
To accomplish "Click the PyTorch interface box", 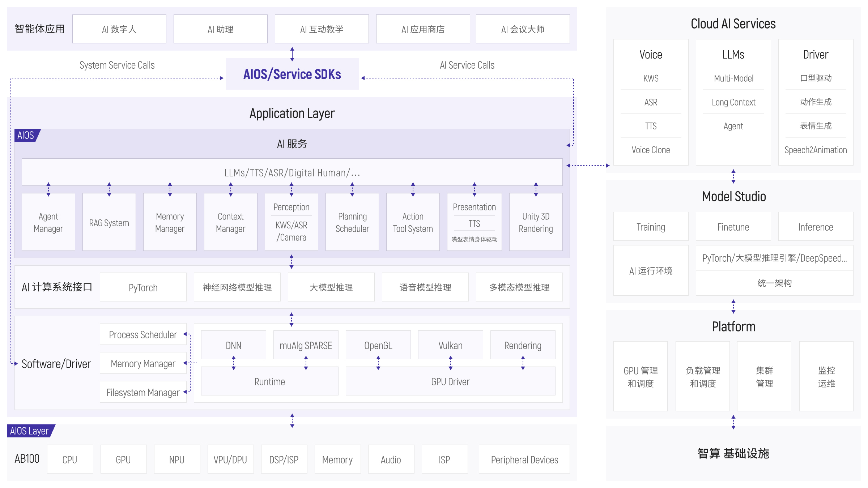I will point(143,287).
